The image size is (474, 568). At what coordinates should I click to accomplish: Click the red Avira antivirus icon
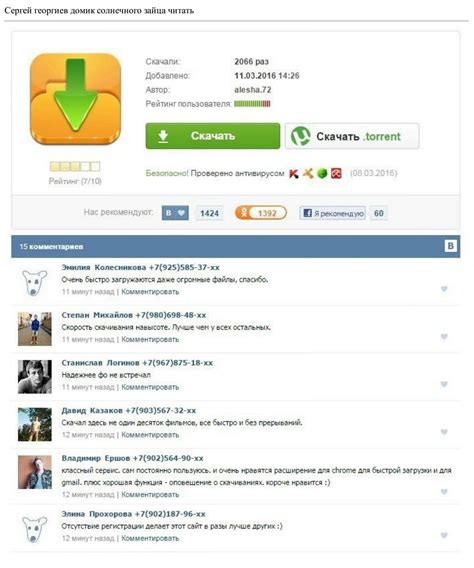(336, 174)
